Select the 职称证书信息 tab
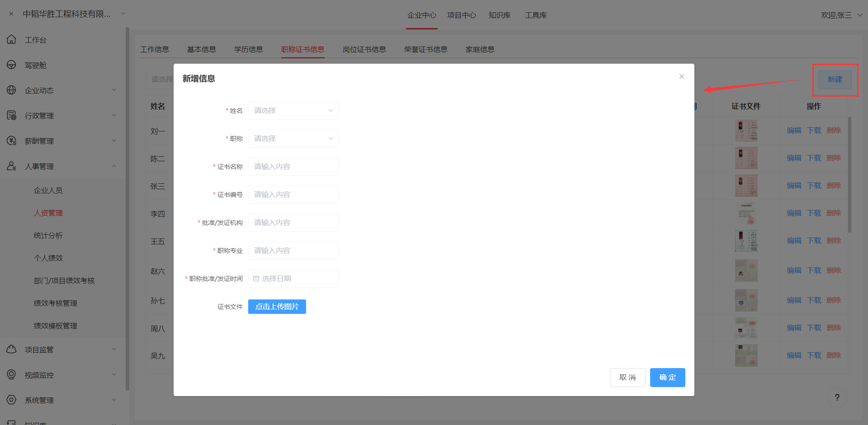868x425 pixels. coord(303,49)
